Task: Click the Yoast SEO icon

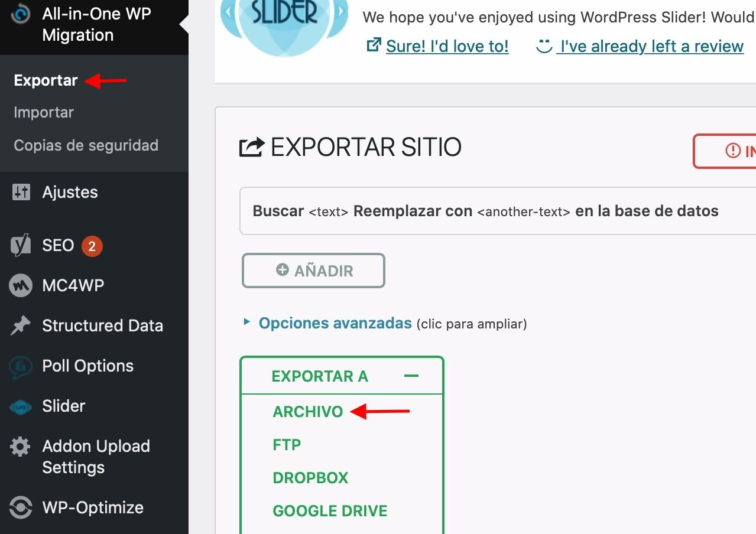Action: [21, 245]
